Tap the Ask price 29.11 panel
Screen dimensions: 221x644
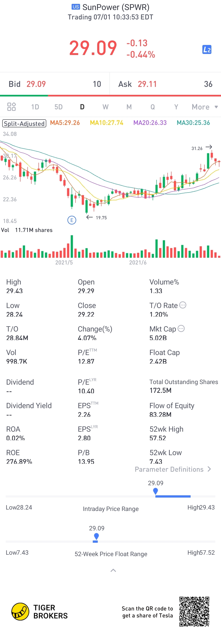pyautogui.click(x=165, y=84)
